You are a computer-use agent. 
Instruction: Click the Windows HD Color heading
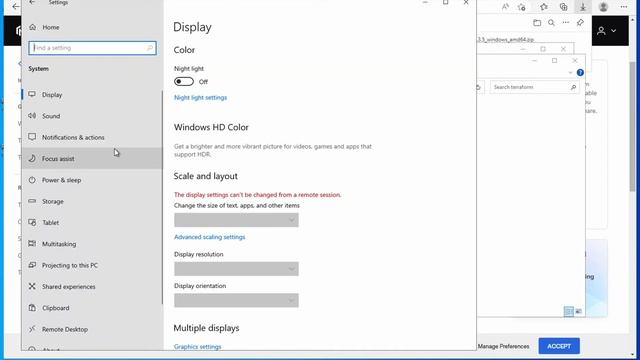[x=211, y=127]
